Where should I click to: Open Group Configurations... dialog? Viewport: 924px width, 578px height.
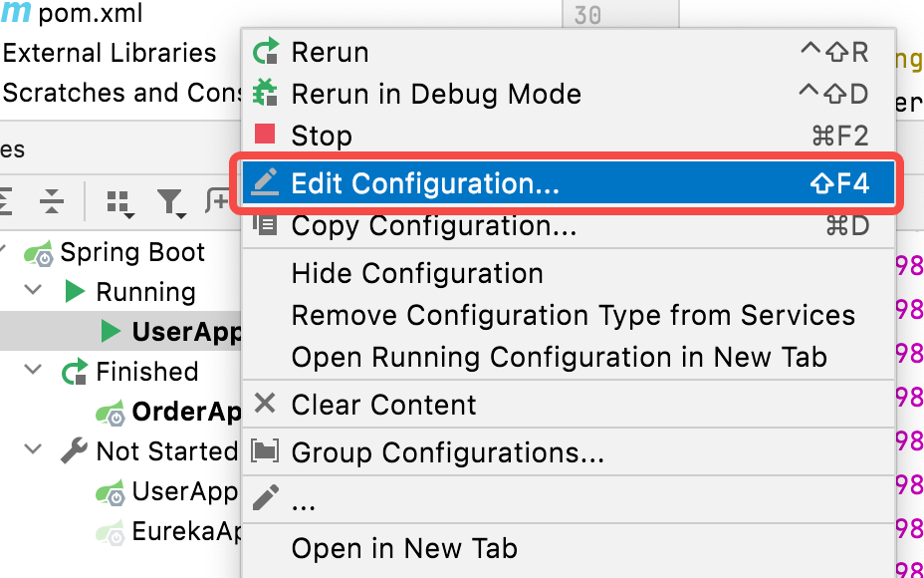[x=447, y=452]
